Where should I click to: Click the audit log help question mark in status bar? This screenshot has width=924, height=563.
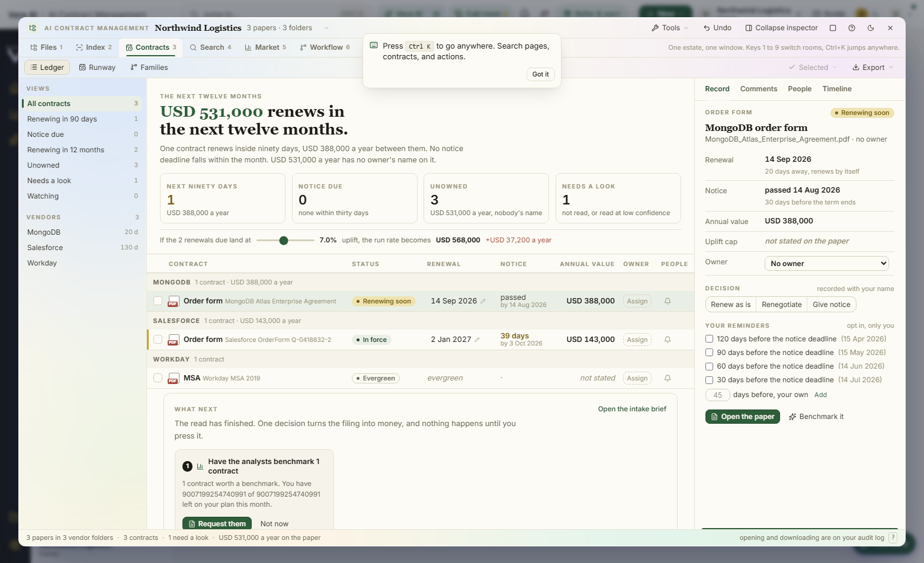click(893, 538)
